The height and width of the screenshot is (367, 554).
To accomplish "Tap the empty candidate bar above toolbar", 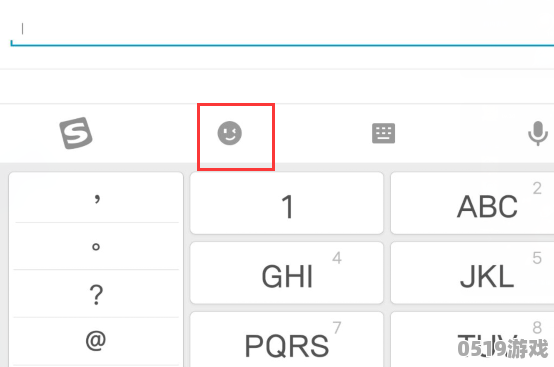I will tap(277, 87).
